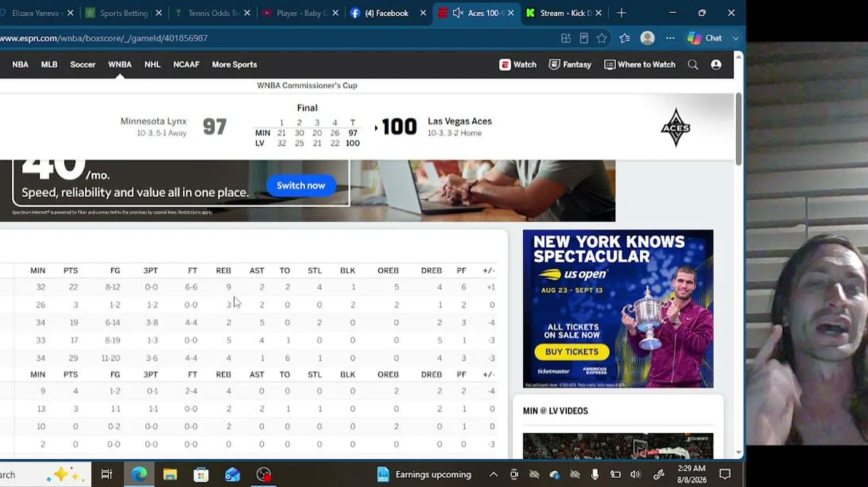Screen dimensions: 868x487
Task: Click the Switch now ad button
Action: coord(301,185)
